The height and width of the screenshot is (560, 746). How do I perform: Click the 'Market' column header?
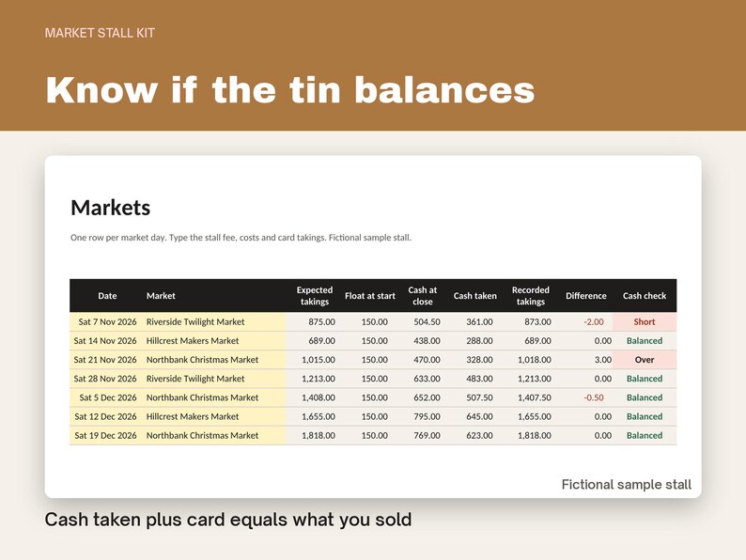tap(161, 296)
